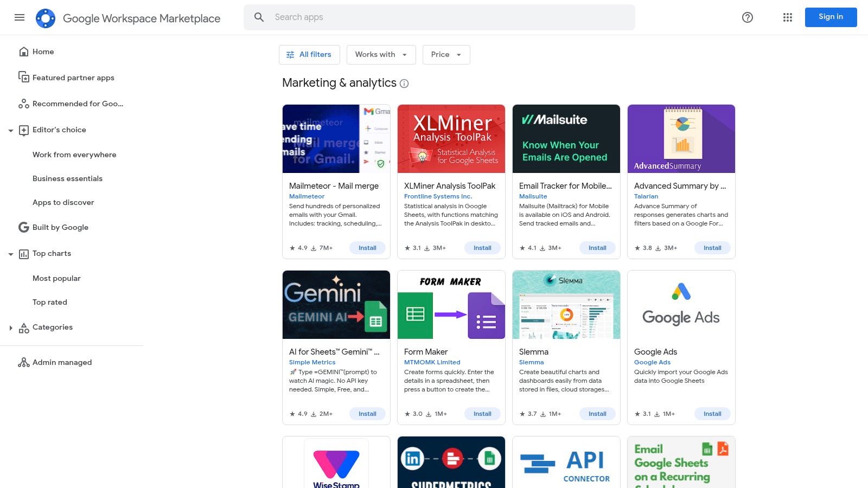Click the Google Workspace Marketplace logo
Image resolution: width=868 pixels, height=488 pixels.
[x=46, y=18]
